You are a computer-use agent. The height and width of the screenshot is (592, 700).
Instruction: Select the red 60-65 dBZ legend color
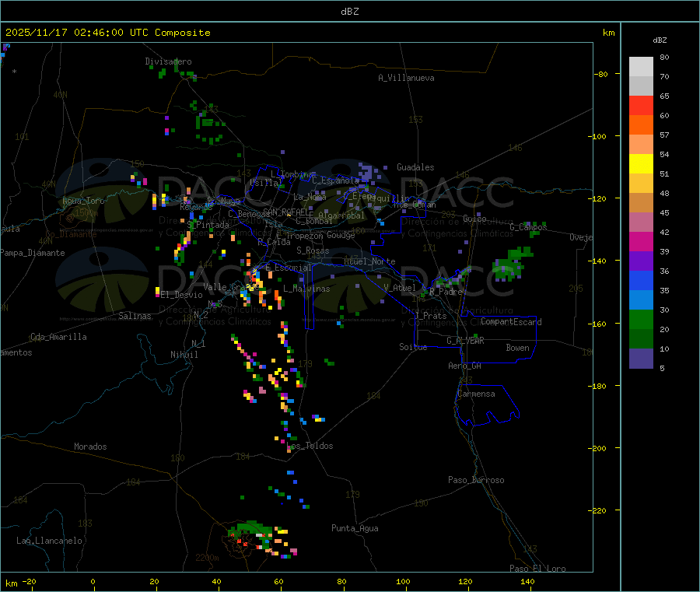[641, 105]
